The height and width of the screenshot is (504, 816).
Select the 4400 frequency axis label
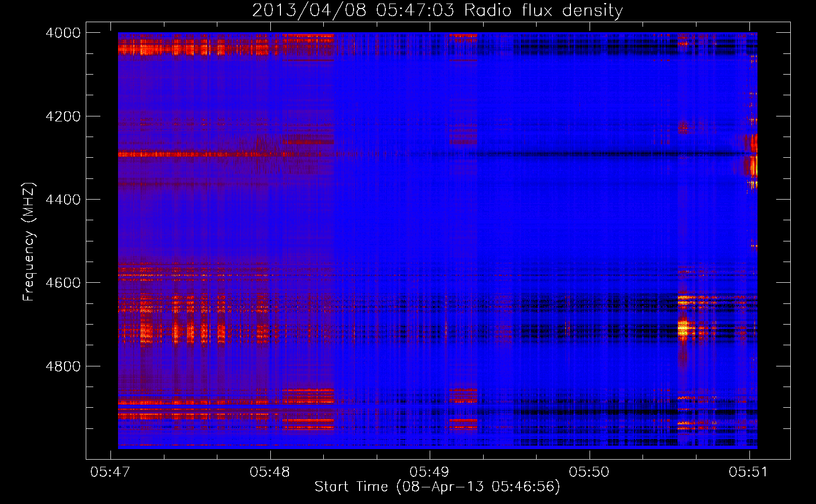coord(63,200)
